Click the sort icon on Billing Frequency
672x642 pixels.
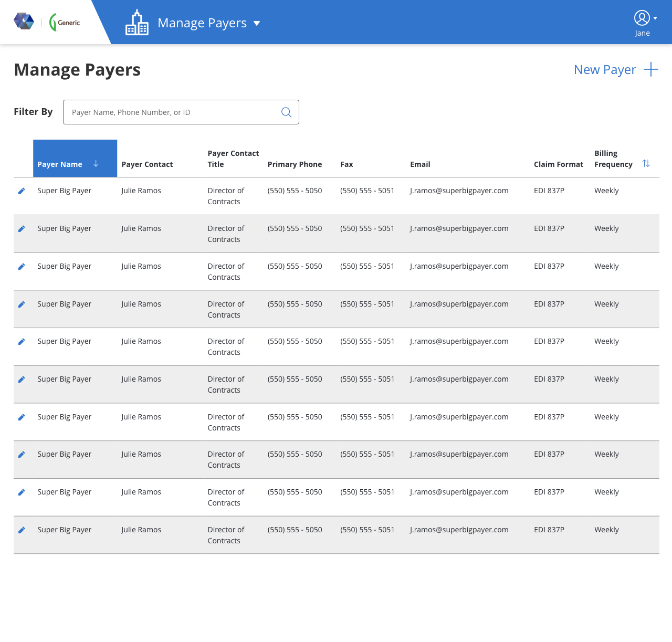(646, 163)
